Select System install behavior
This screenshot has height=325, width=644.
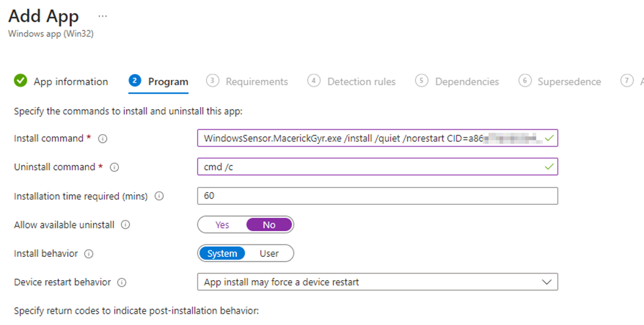tap(222, 254)
